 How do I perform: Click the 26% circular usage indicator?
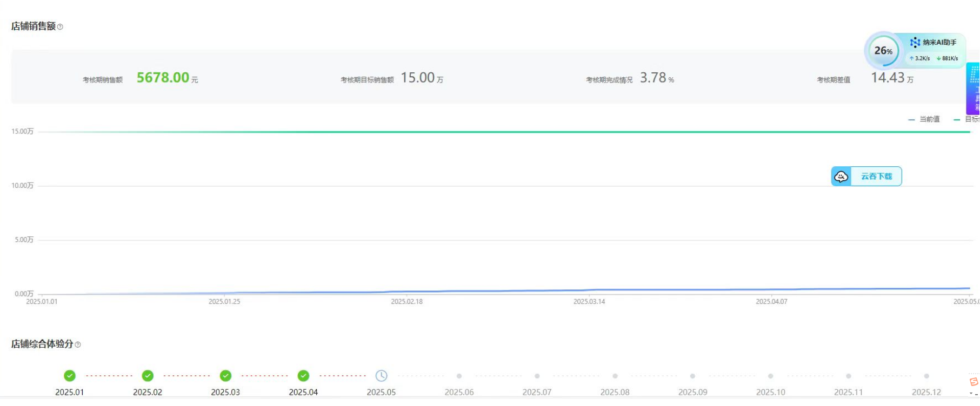click(x=883, y=51)
